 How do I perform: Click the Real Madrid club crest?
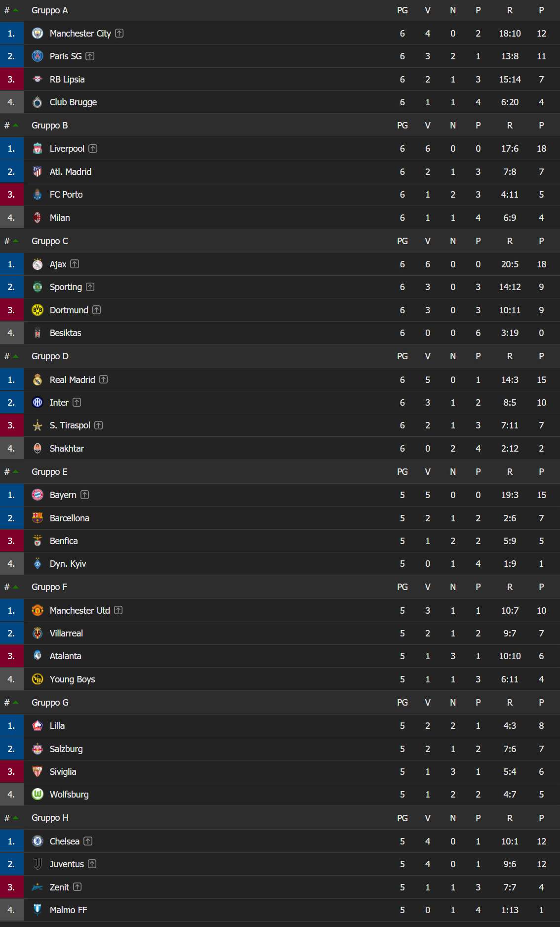tap(38, 379)
